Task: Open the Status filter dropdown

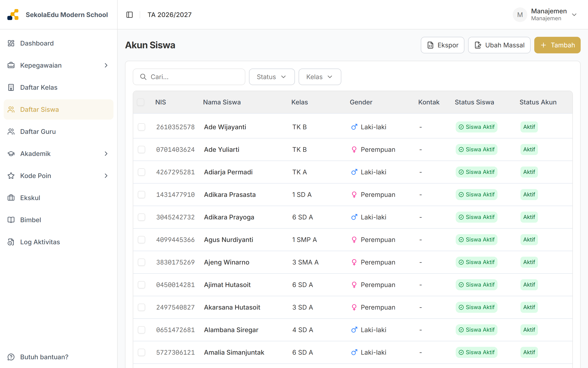Action: (272, 77)
